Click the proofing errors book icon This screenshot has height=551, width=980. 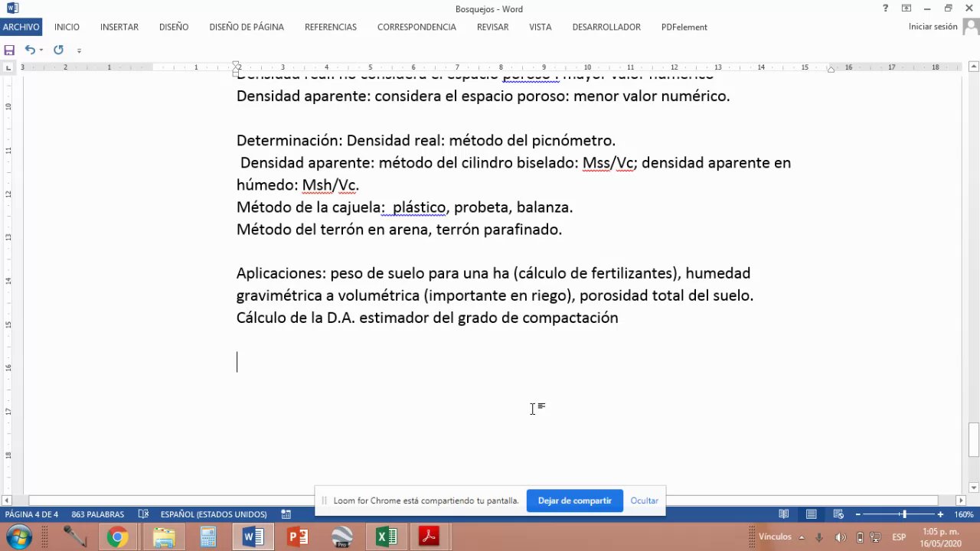143,514
